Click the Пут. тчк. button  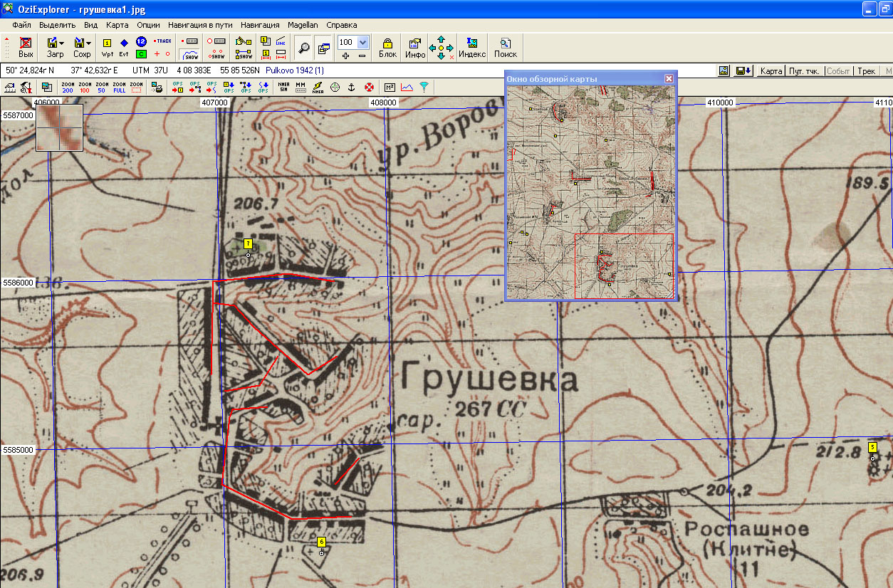[803, 71]
